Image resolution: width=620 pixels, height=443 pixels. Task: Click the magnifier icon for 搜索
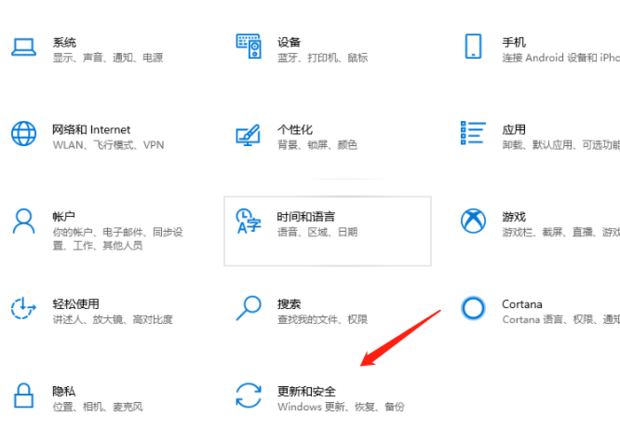(249, 308)
